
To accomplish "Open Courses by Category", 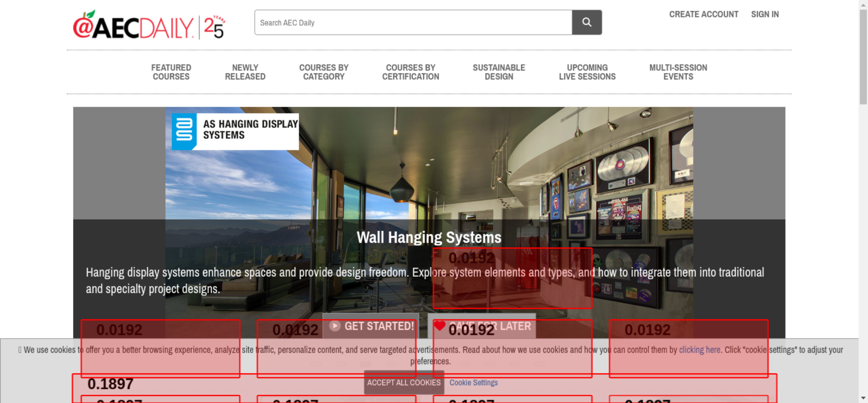I will pyautogui.click(x=324, y=72).
